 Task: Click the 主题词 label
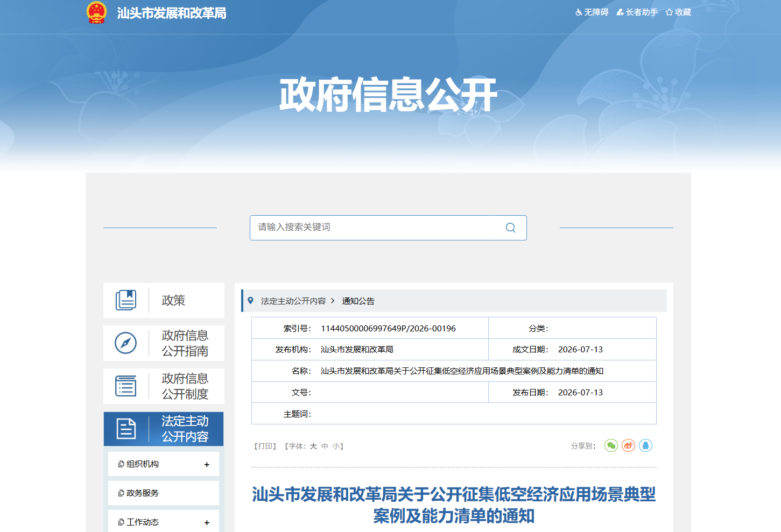[297, 414]
